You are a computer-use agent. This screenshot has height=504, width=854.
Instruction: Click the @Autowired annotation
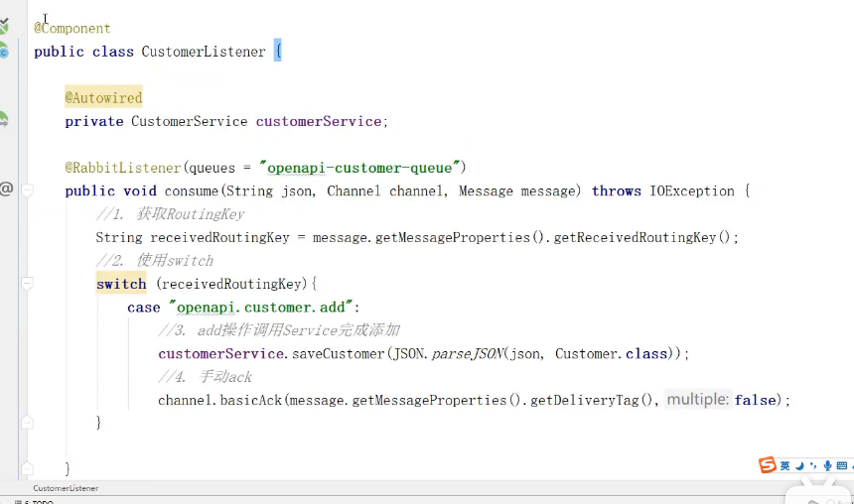(x=103, y=97)
